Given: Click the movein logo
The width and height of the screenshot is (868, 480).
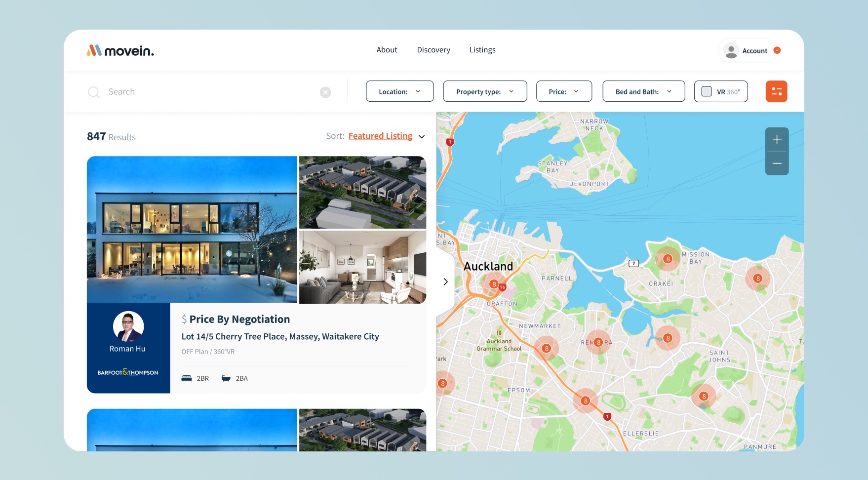Looking at the screenshot, I should point(120,50).
